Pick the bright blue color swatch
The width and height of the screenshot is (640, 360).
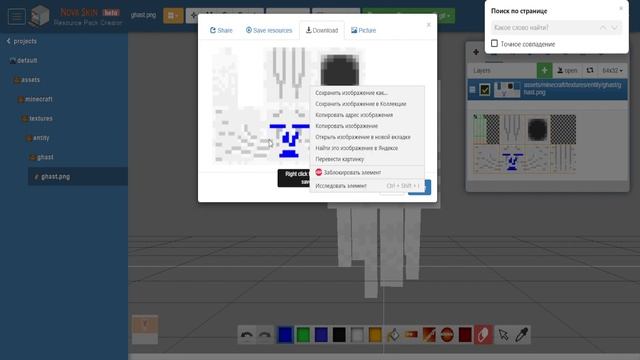285,335
